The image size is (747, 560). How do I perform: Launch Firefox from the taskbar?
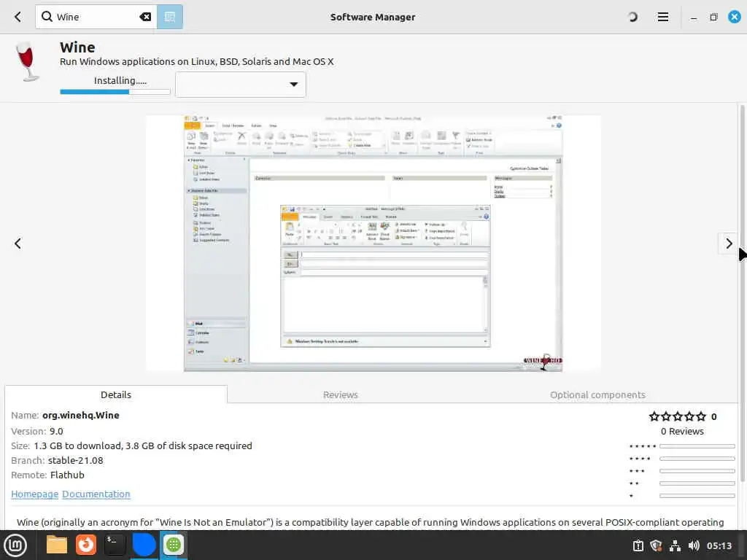coord(86,545)
